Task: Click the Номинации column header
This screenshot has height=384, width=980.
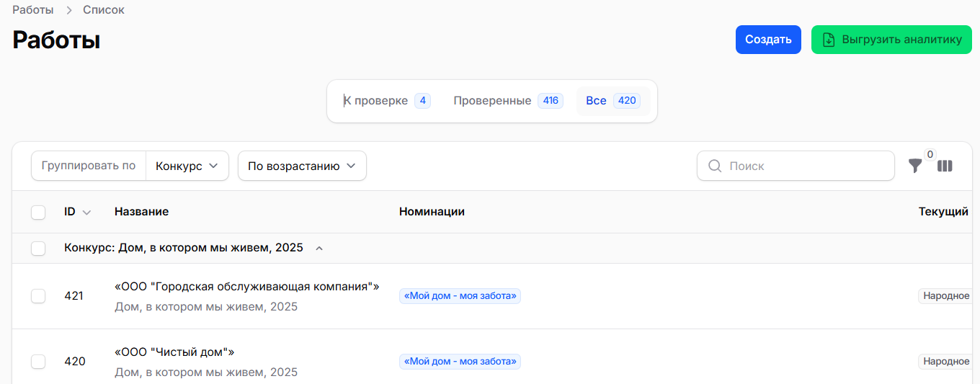Action: 432,212
